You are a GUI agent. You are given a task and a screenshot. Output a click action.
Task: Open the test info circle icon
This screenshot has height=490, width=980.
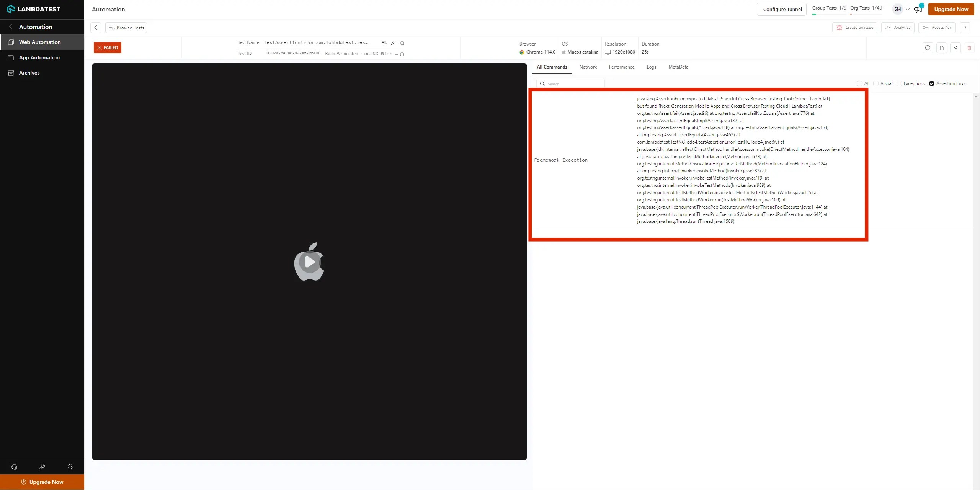click(928, 48)
